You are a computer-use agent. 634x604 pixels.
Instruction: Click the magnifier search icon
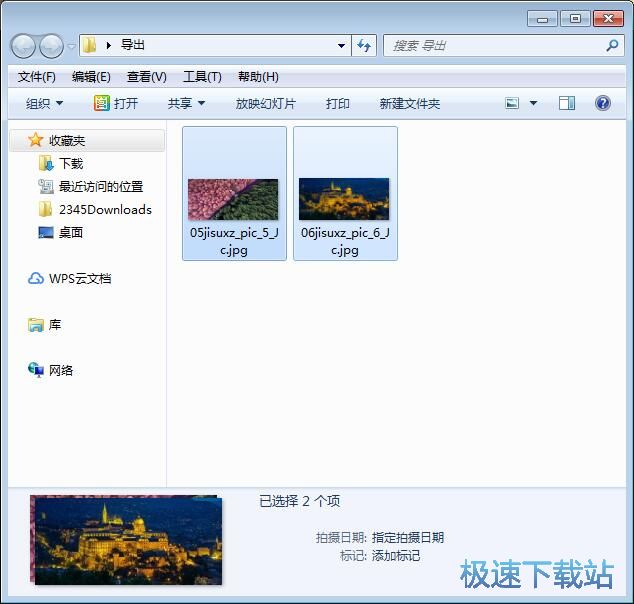point(612,45)
